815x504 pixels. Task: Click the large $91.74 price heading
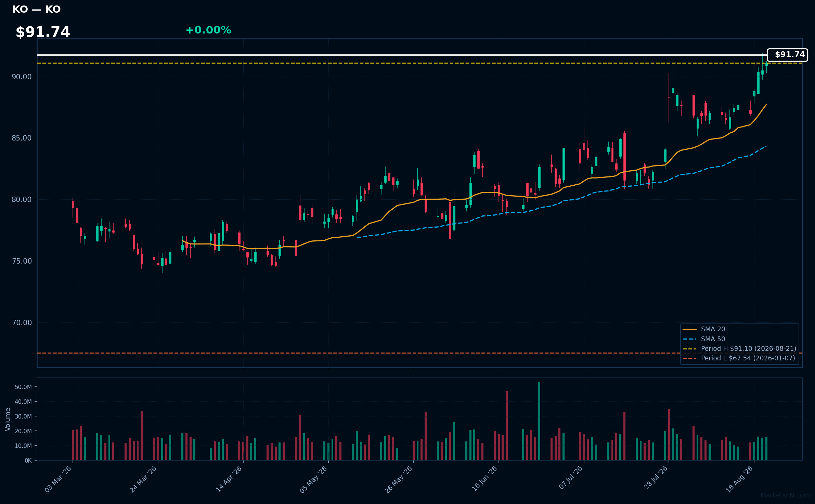(43, 32)
